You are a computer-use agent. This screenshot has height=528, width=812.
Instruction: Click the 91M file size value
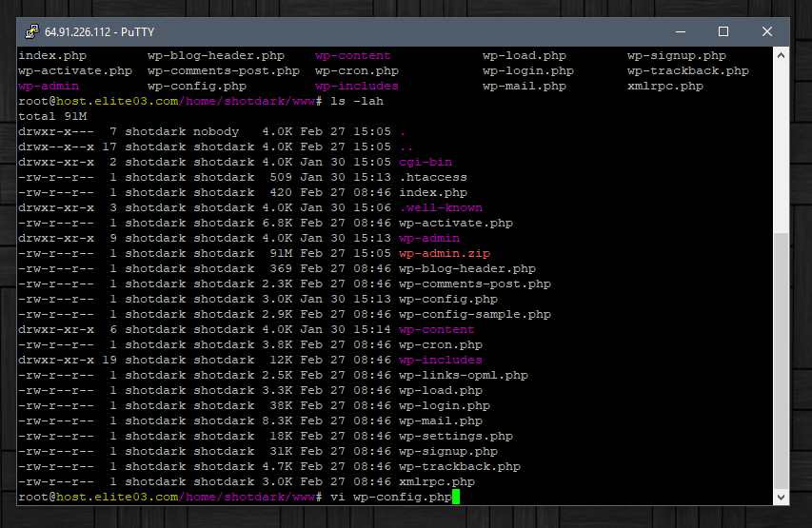tap(281, 253)
